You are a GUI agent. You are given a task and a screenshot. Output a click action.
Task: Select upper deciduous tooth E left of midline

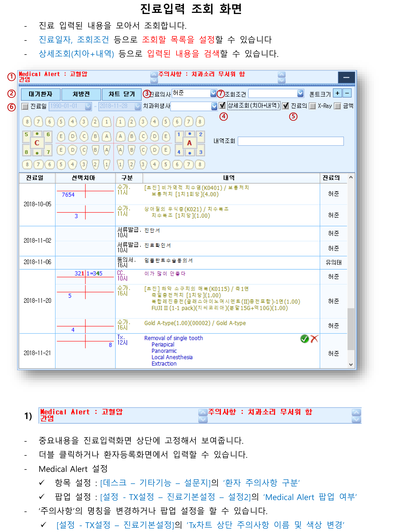pyautogui.click(x=61, y=136)
